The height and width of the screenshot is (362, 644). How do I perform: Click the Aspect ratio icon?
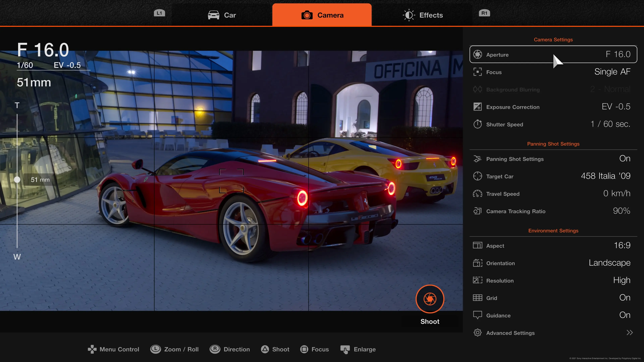point(477,245)
